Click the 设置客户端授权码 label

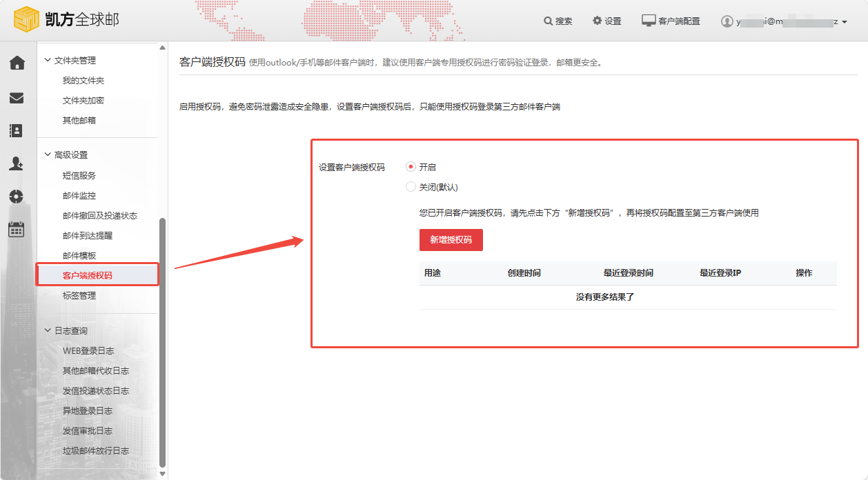352,167
